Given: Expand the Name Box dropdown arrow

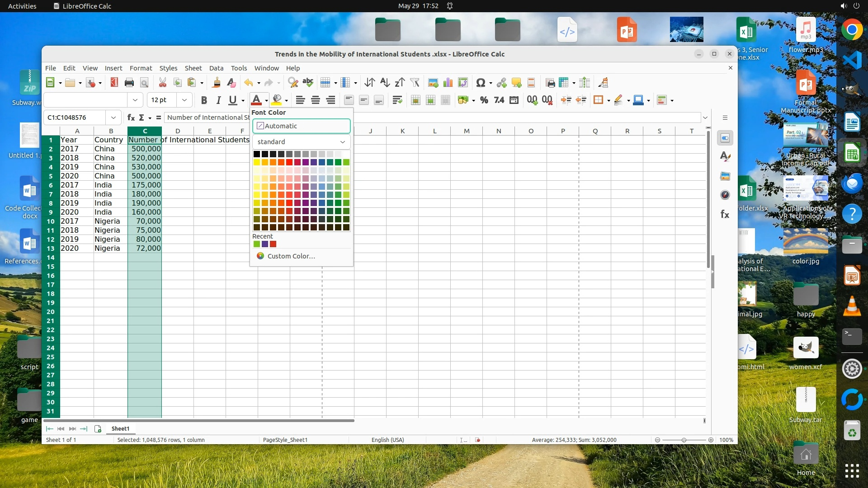Looking at the screenshot, I should 113,117.
